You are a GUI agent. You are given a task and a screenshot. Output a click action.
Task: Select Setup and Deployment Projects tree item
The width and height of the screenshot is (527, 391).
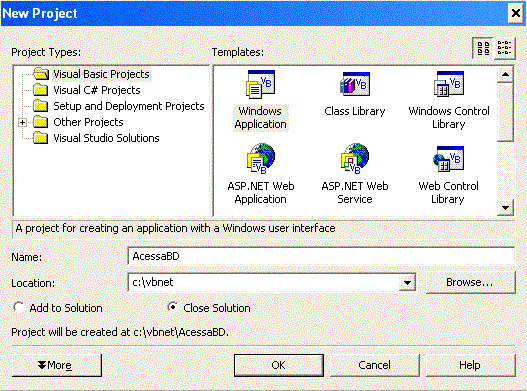pyautogui.click(x=129, y=106)
